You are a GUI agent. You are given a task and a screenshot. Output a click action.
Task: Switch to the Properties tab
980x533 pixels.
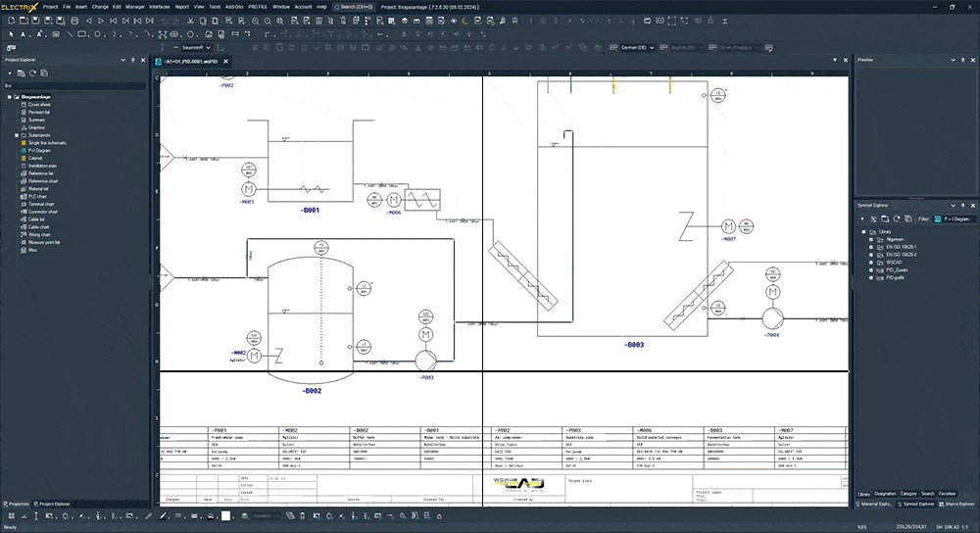16,504
